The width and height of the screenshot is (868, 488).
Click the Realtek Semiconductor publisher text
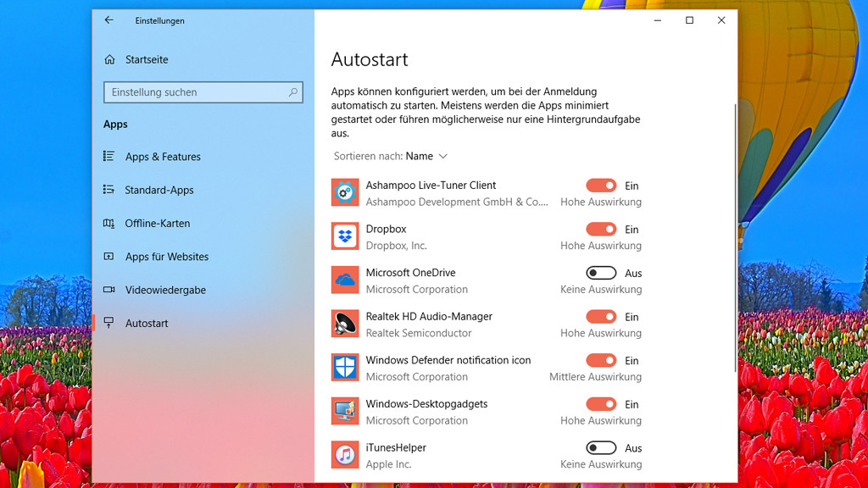point(419,333)
